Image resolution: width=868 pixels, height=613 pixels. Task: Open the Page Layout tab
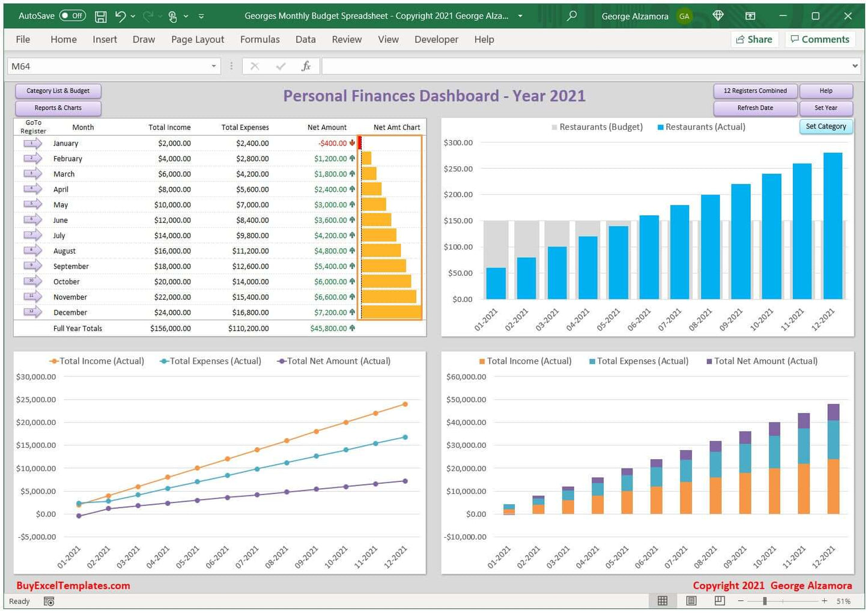(198, 40)
